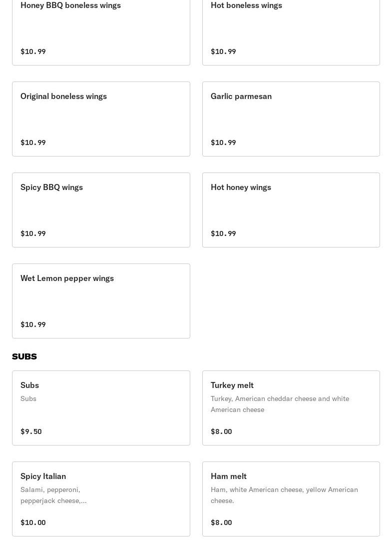The height and width of the screenshot is (542, 392).
Task: Select the Spicy Italian sub title
Action: coord(43,476)
